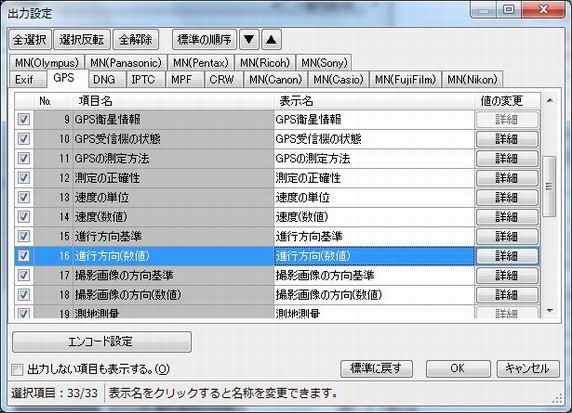Confirm with the OK button
The width and height of the screenshot is (572, 413).
pyautogui.click(x=458, y=368)
